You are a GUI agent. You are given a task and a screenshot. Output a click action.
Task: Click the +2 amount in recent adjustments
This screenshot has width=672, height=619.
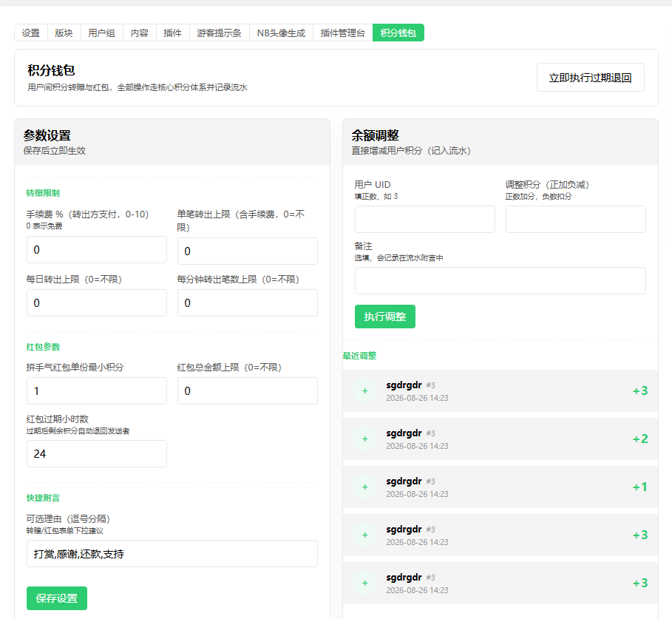pyautogui.click(x=640, y=439)
